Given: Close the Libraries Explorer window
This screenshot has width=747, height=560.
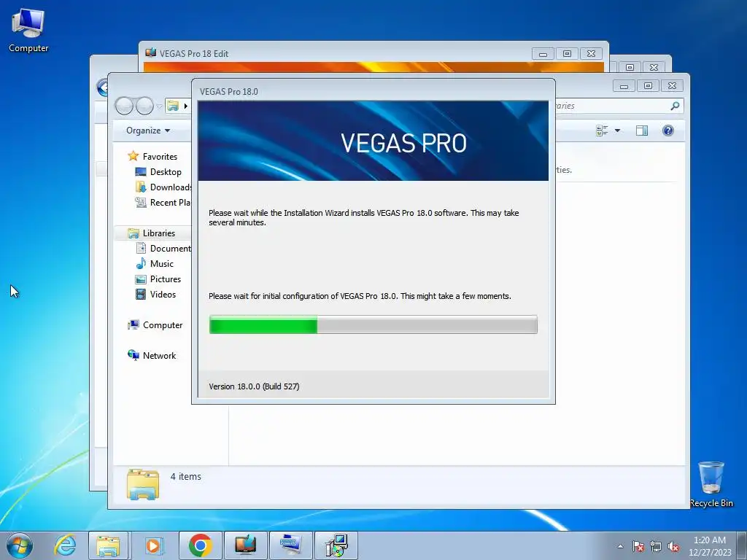Looking at the screenshot, I should point(672,86).
